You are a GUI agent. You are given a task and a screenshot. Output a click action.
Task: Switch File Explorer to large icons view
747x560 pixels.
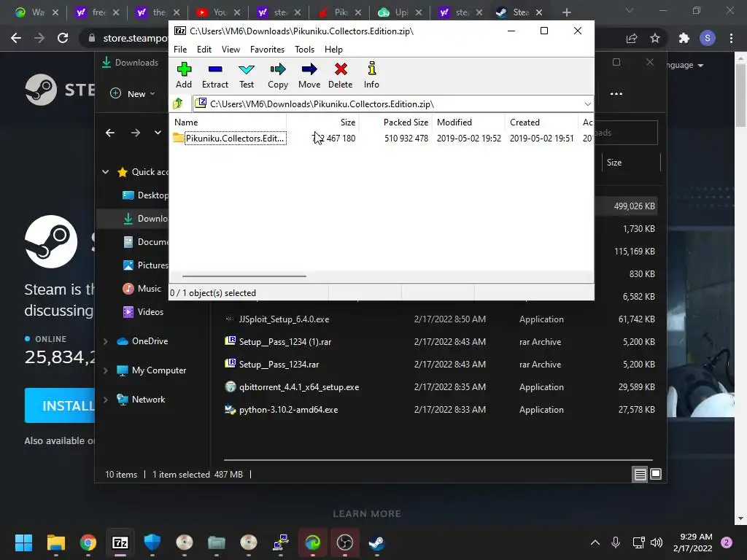[x=656, y=474]
